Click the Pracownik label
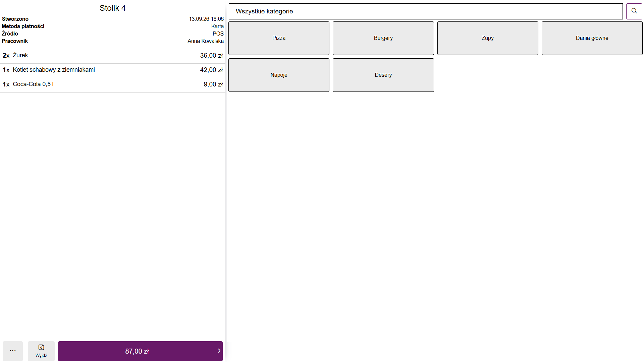Viewport: 644px width, 362px height. [15, 41]
